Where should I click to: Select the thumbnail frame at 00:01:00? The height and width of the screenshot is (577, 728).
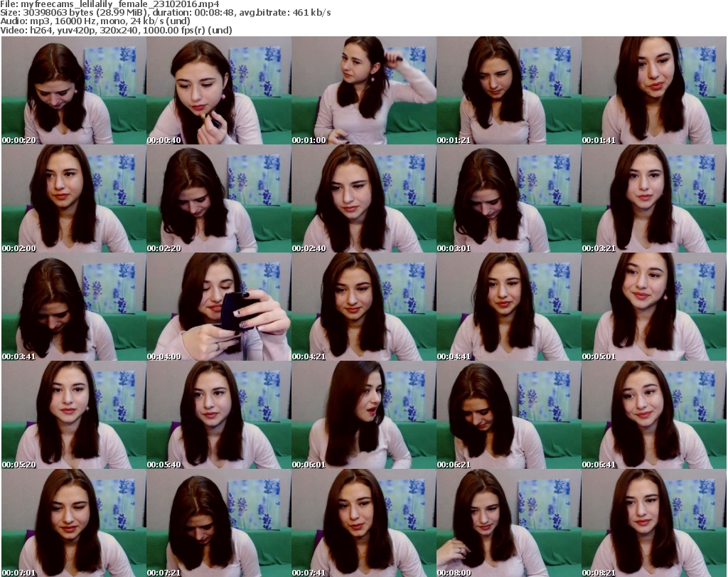coord(364,90)
